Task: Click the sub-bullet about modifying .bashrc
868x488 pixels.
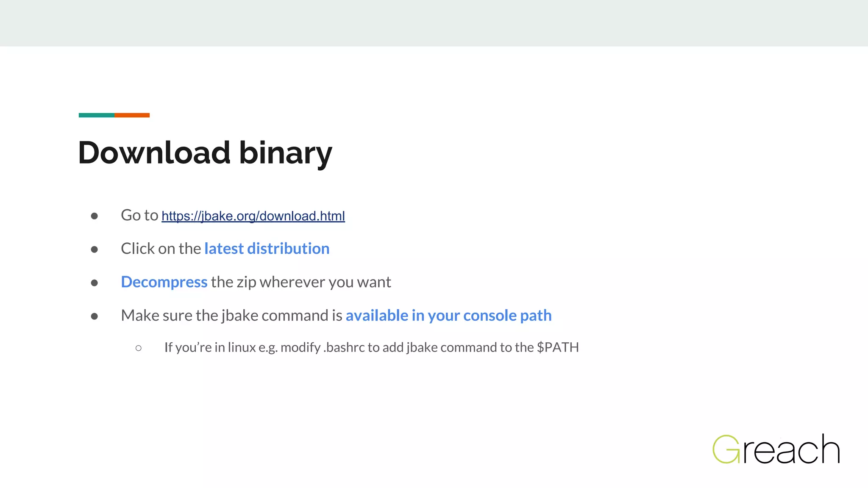Action: [x=371, y=347]
